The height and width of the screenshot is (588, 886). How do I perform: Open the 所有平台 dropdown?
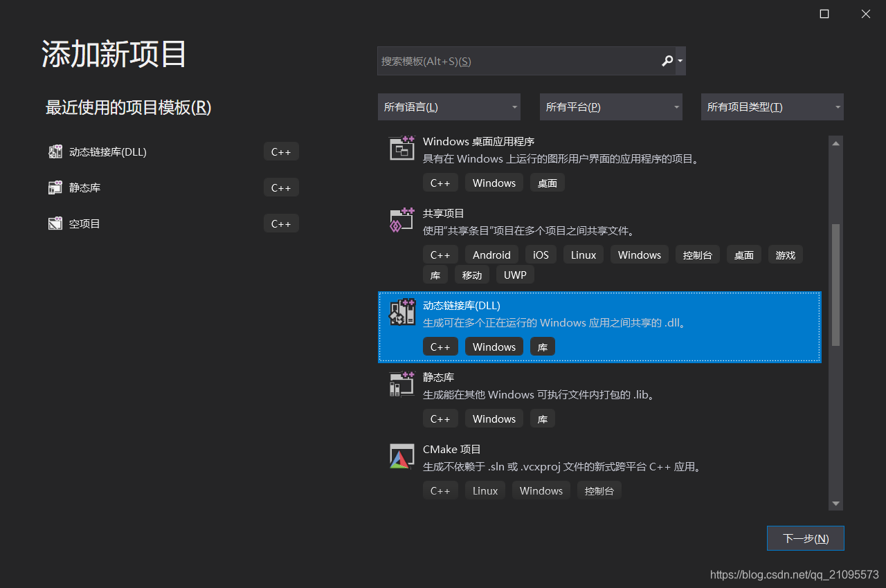pos(611,107)
